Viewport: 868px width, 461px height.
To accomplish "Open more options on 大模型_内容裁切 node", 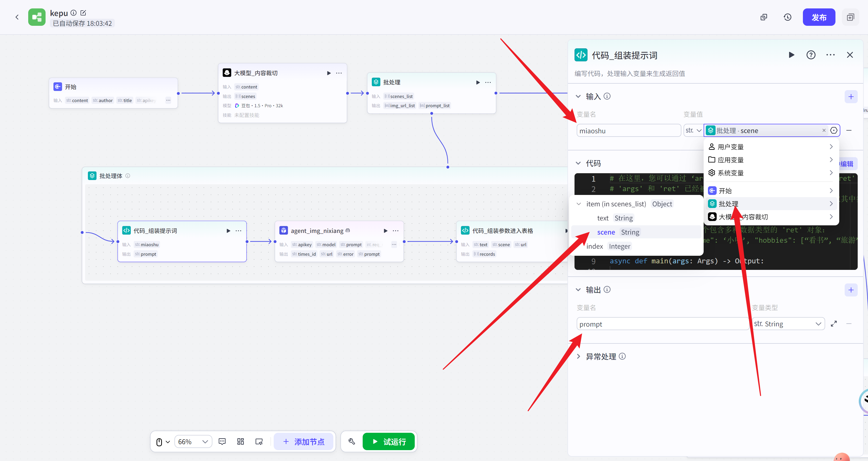I will (x=339, y=73).
